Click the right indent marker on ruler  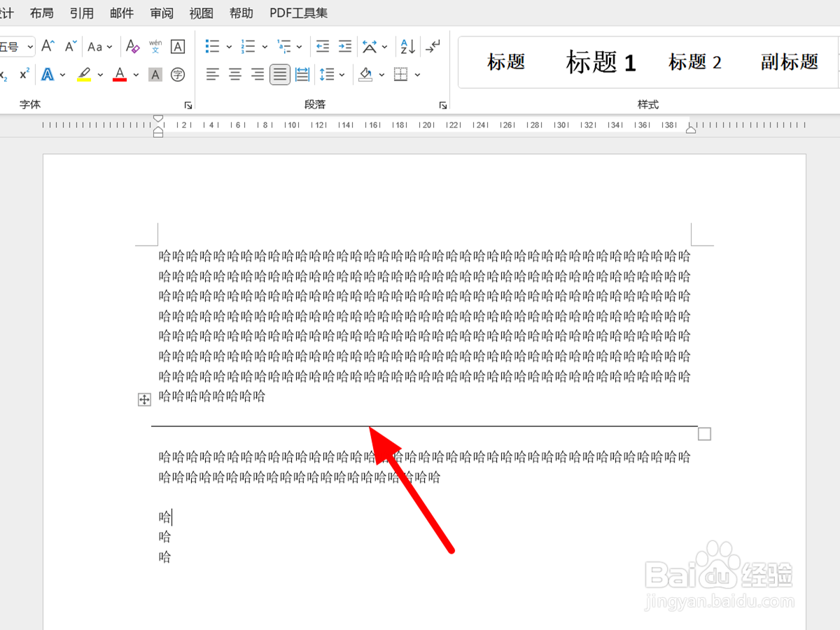[691, 129]
